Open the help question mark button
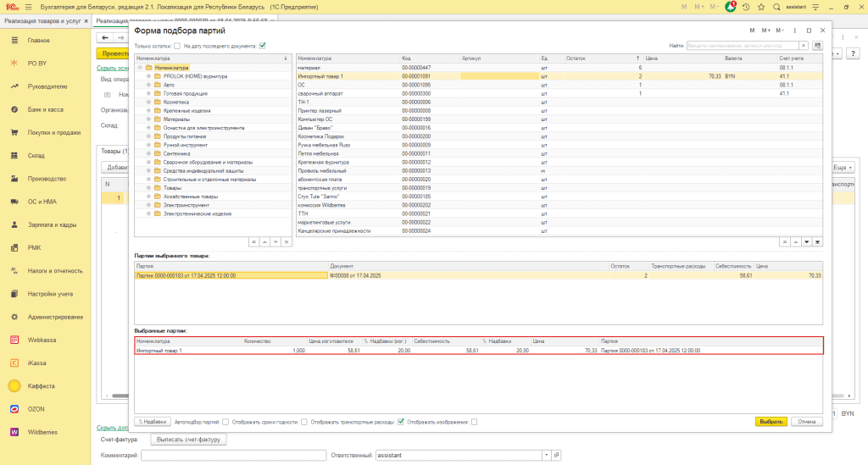 853,53
